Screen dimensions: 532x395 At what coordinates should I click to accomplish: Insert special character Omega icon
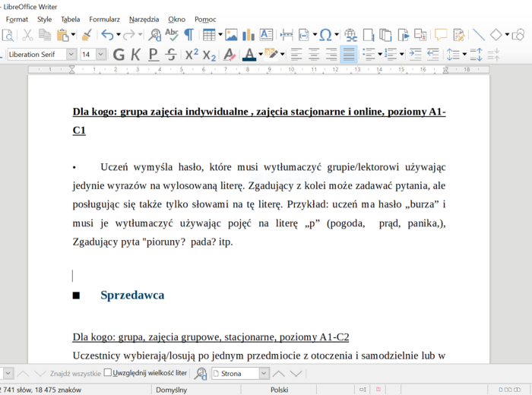[x=326, y=35]
